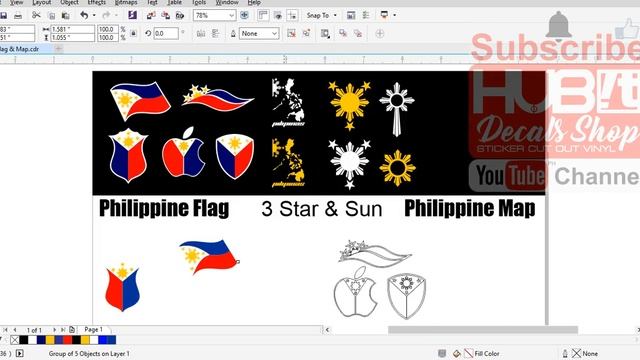Image resolution: width=640 pixels, height=360 pixels.
Task: Click the object width field 1.581
Action: (x=72, y=29)
